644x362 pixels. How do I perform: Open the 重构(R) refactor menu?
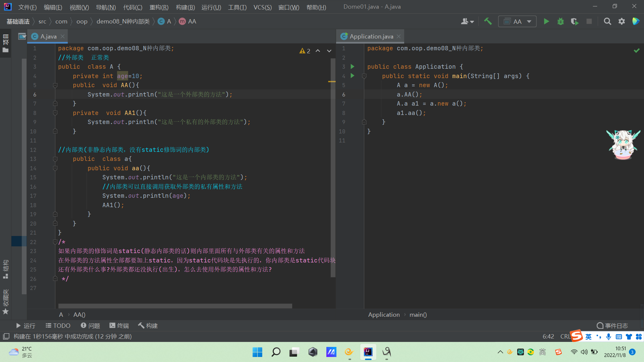(159, 7)
